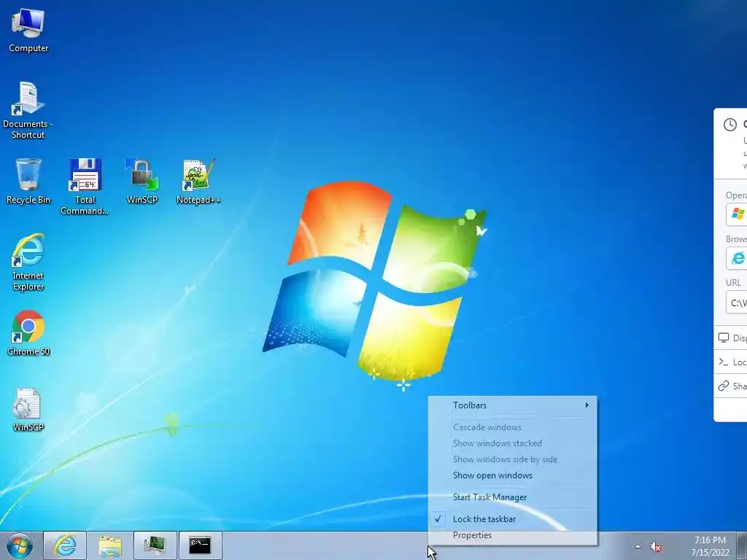This screenshot has height=560, width=747.
Task: Open the Windows Start orb
Action: click(20, 545)
